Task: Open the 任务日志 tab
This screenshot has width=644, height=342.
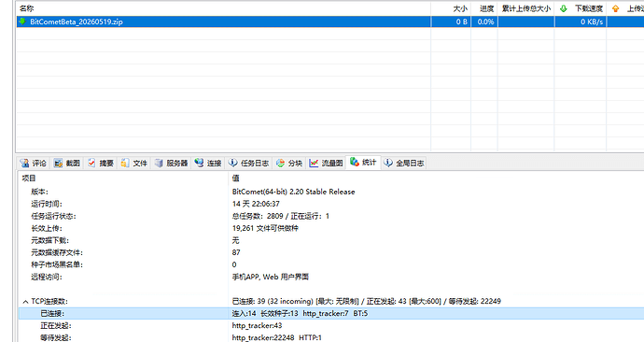Action: click(249, 164)
